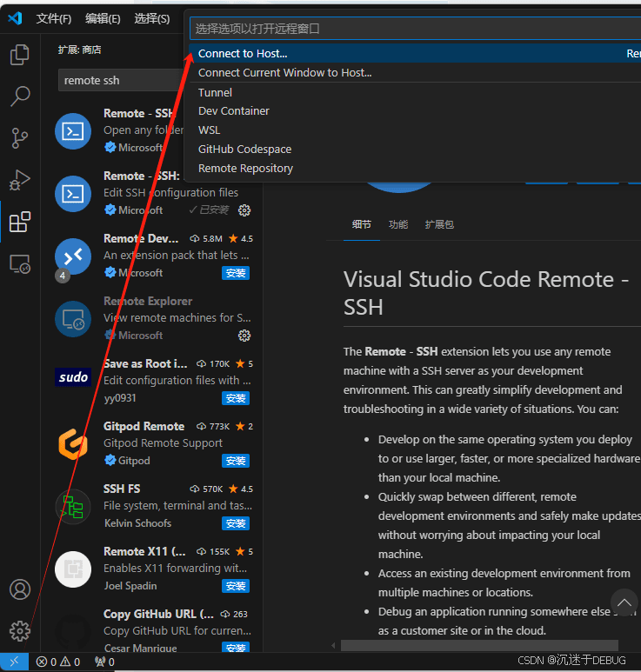Image resolution: width=641 pixels, height=672 pixels.
Task: Click the Remote X11 extension icon
Action: [x=73, y=569]
